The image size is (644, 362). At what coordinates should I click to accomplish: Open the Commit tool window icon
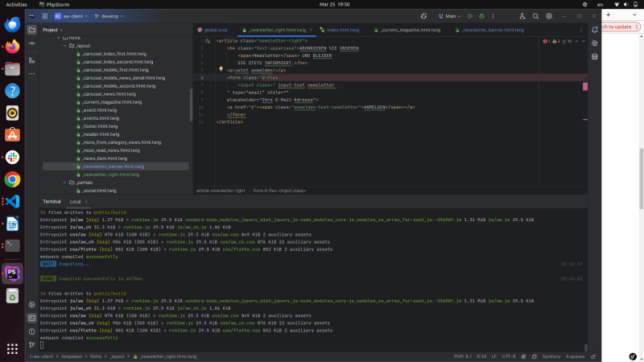pyautogui.click(x=31, y=43)
